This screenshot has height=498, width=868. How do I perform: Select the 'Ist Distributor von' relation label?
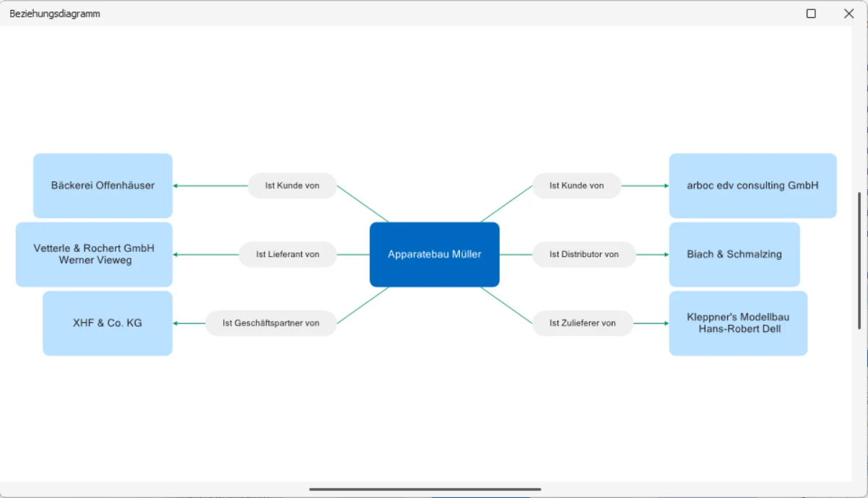[584, 254]
